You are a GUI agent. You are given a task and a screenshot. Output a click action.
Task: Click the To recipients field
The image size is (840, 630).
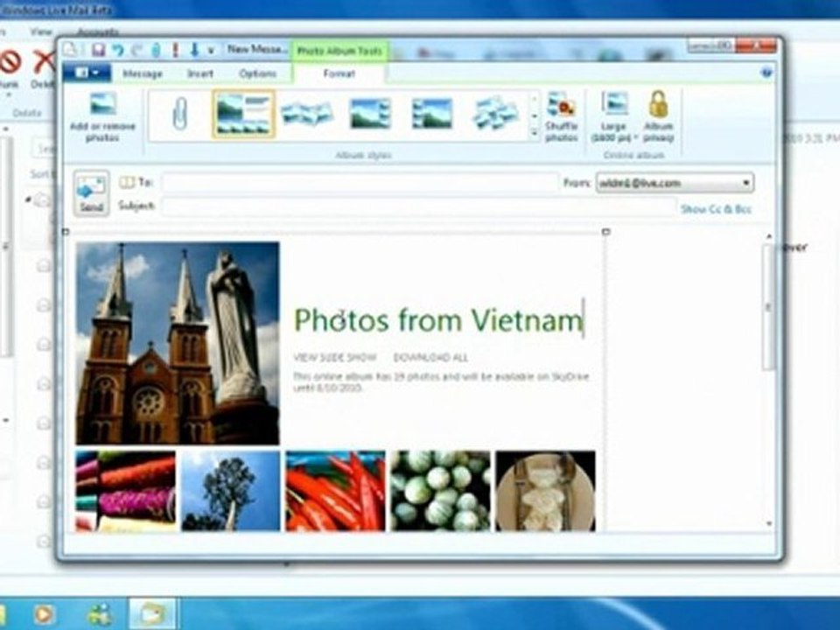pos(360,183)
